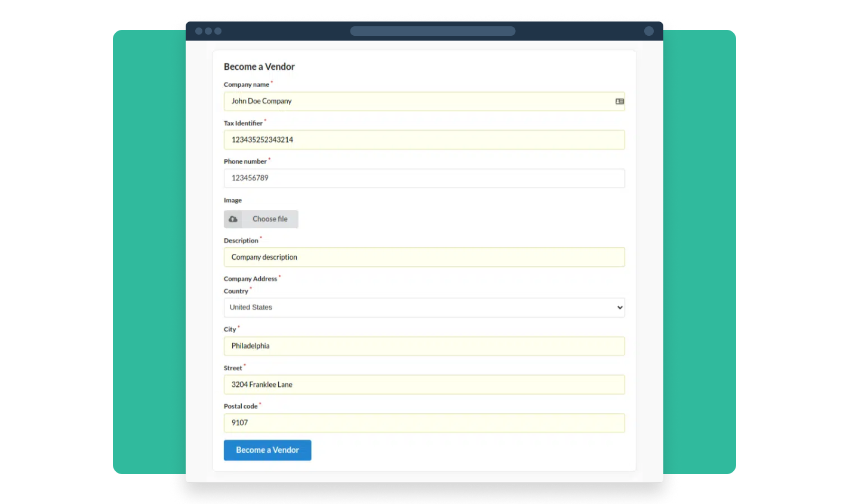Click the Company Address section label

(251, 278)
